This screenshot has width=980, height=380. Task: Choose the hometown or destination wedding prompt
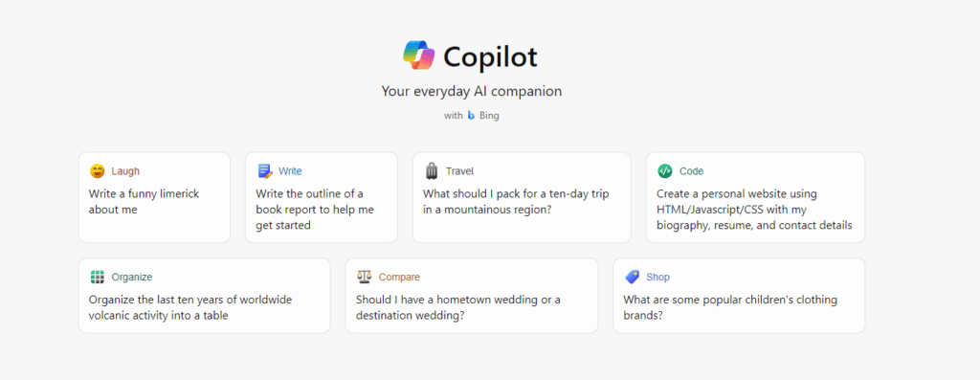[x=471, y=296]
